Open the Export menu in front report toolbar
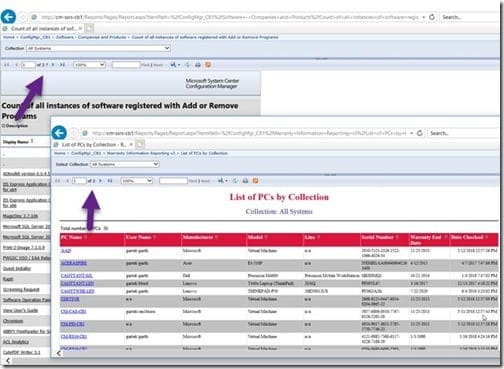The height and width of the screenshot is (369, 504). (223, 181)
